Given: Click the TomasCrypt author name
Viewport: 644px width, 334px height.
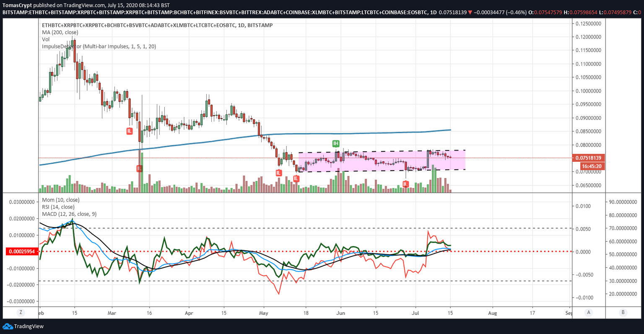Looking at the screenshot, I should point(17,5).
